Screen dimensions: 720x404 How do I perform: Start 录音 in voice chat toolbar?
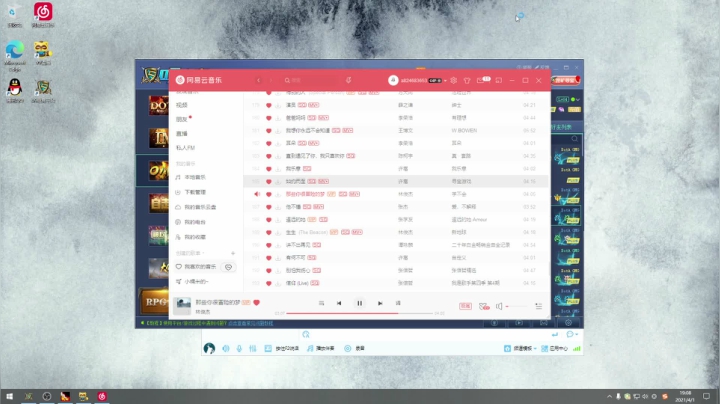(x=354, y=348)
